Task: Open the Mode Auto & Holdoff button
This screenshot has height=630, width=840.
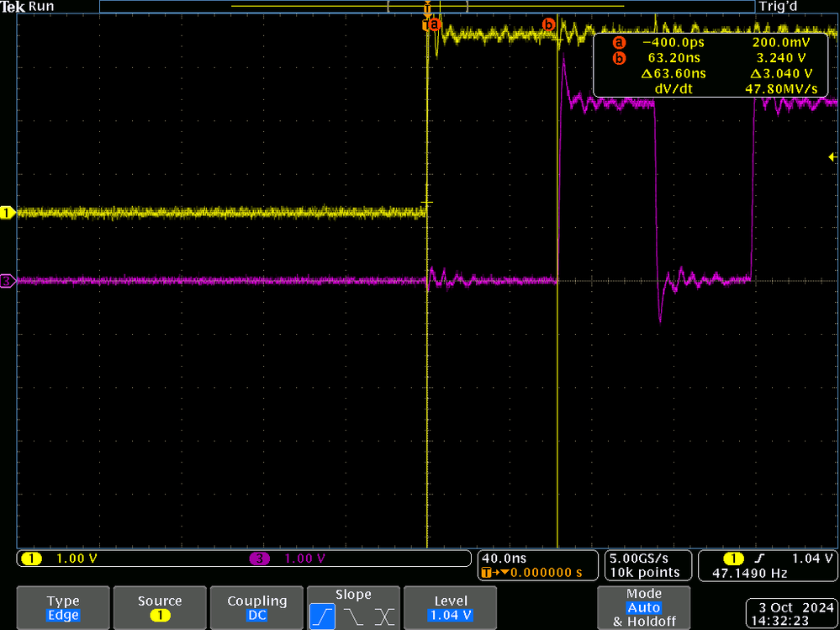Action: (643, 607)
